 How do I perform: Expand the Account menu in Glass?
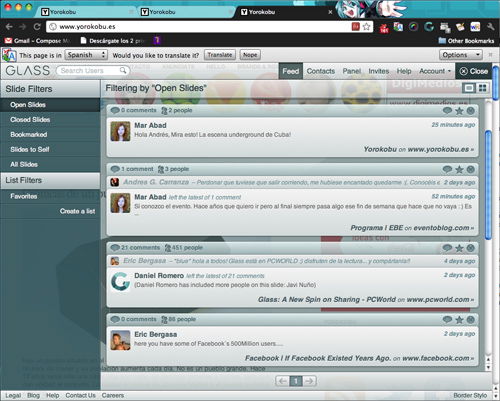tap(435, 71)
